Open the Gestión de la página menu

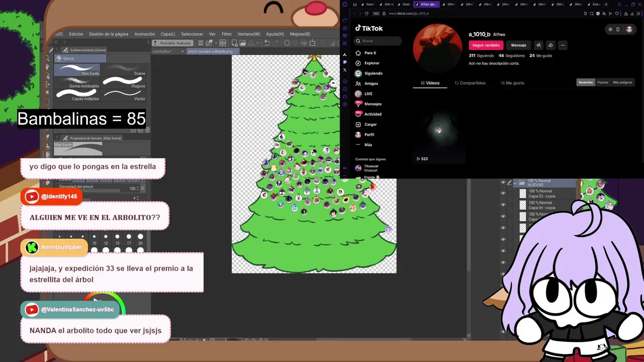tap(109, 34)
